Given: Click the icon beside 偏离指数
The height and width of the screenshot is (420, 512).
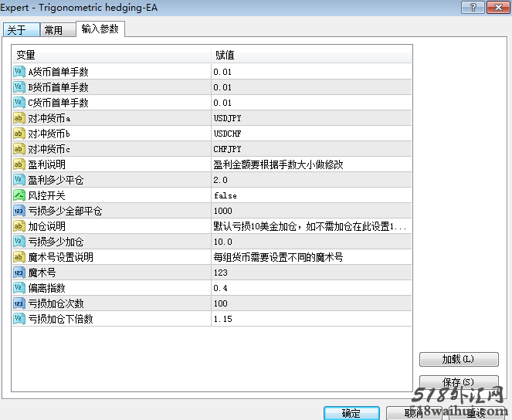Looking at the screenshot, I should 19,288.
